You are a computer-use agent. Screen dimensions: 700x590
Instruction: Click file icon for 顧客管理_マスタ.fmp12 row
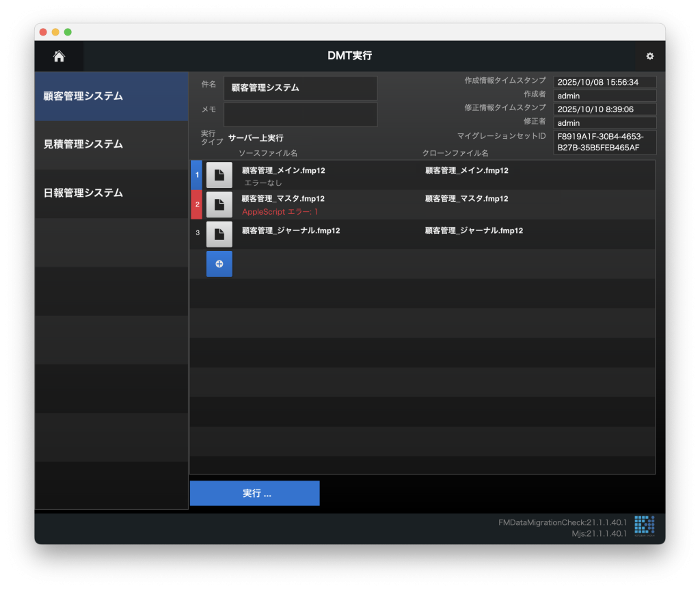[x=219, y=204]
